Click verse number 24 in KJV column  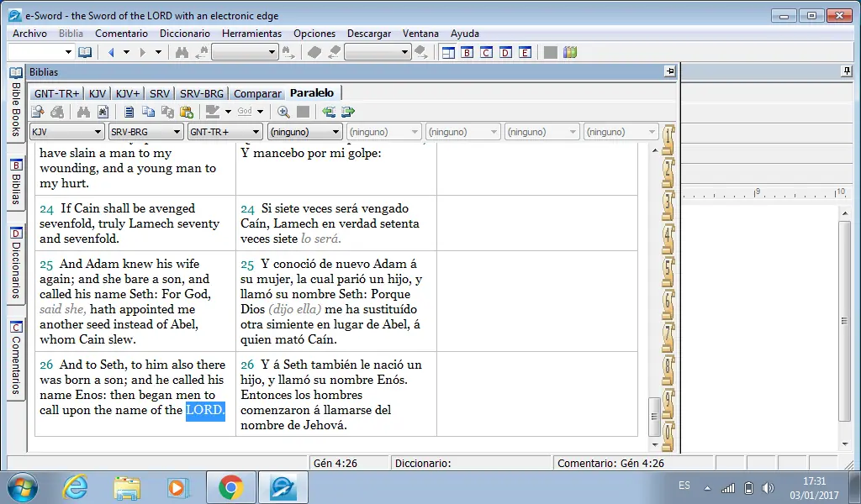47,209
